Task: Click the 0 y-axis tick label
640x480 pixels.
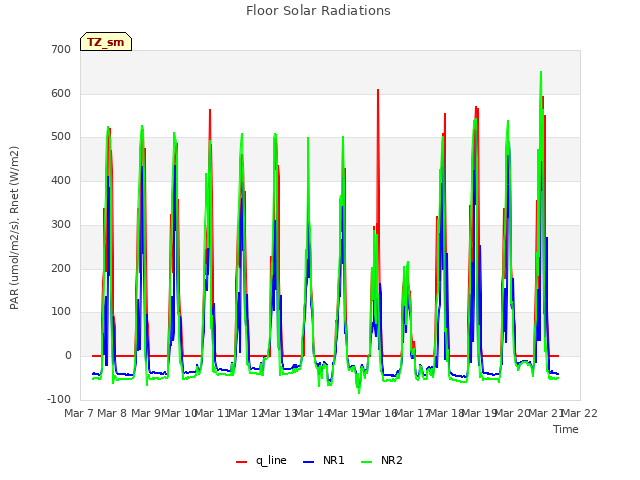Action: click(68, 356)
